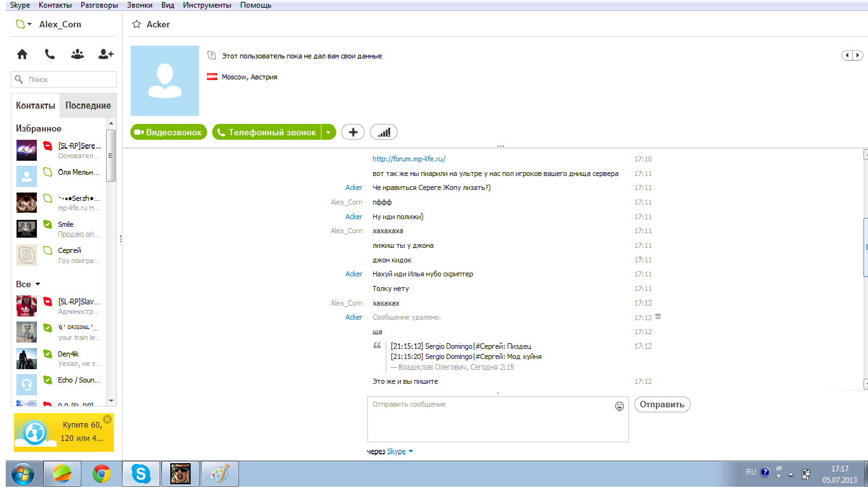Select the Контакты tab in sidebar
Viewport: 868px width, 488px height.
point(36,105)
